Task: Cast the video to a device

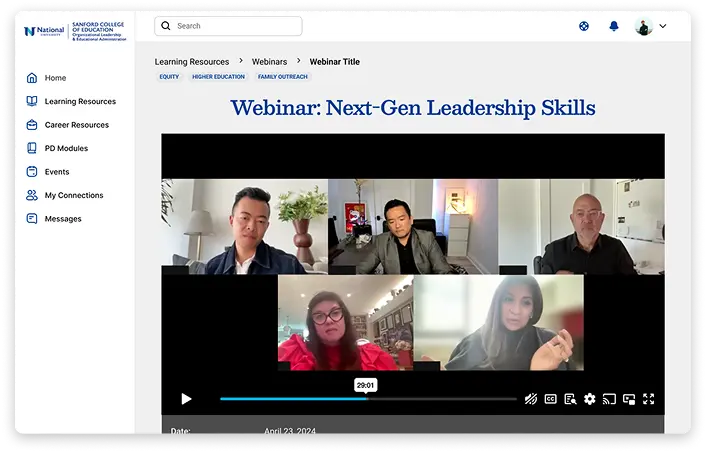Action: click(609, 399)
